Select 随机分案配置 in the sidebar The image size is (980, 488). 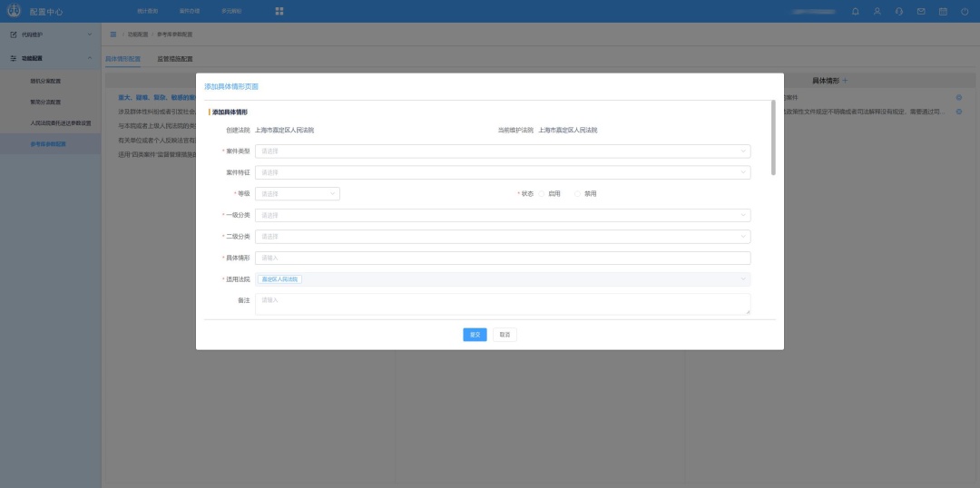click(45, 81)
